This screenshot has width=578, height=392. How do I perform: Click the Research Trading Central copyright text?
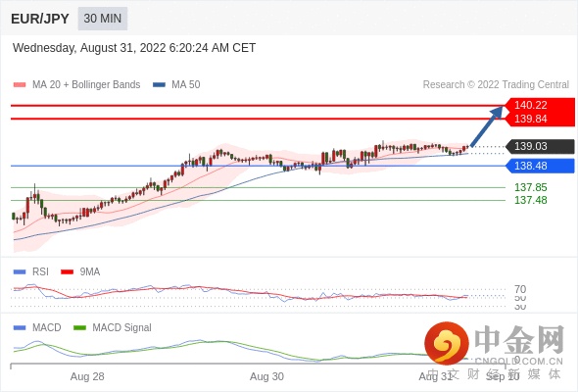pyautogui.click(x=496, y=85)
